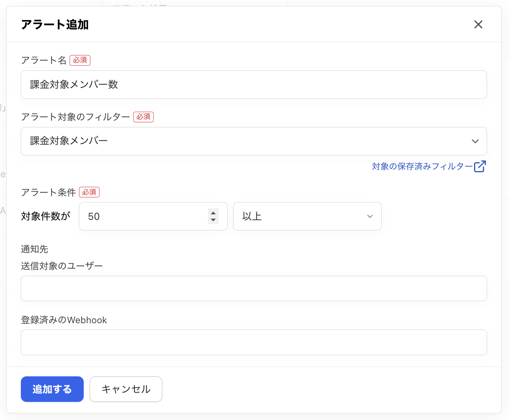Click the threshold number field showing 50

pyautogui.click(x=143, y=216)
